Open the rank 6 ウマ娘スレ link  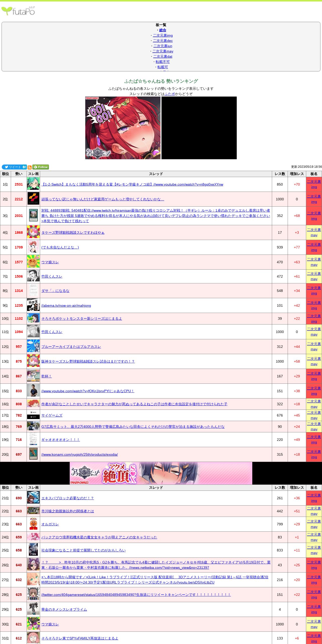[x=50, y=262]
